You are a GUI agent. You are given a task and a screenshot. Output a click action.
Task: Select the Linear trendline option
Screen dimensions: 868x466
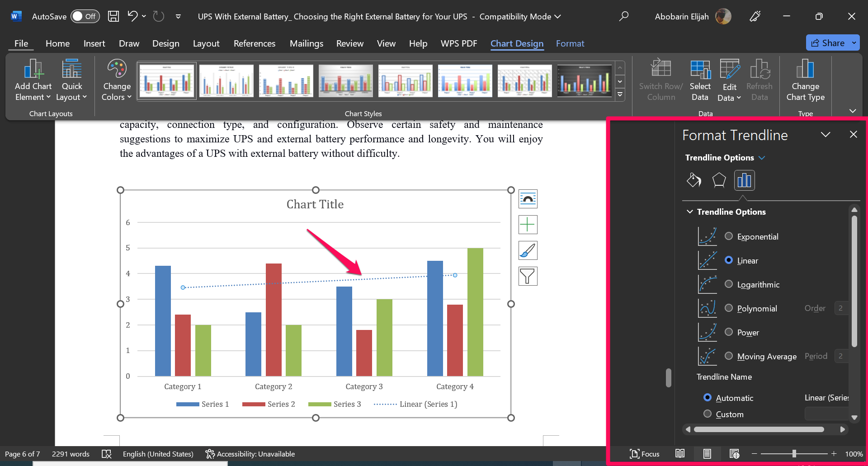pos(728,260)
